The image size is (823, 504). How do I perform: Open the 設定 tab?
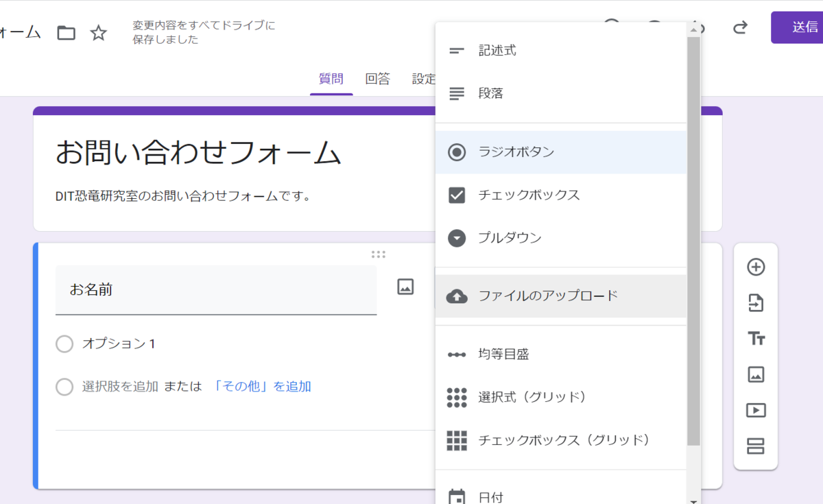point(423,79)
